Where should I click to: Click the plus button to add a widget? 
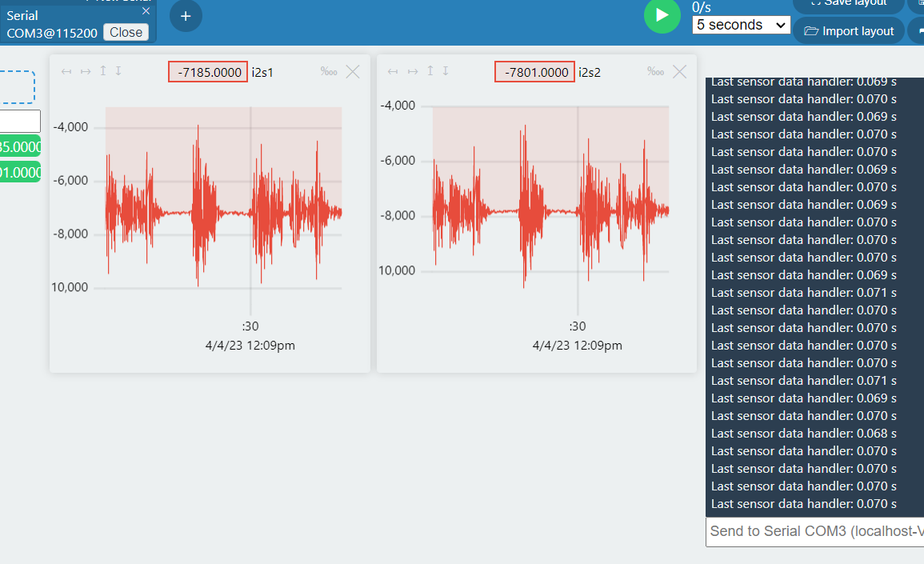[186, 16]
